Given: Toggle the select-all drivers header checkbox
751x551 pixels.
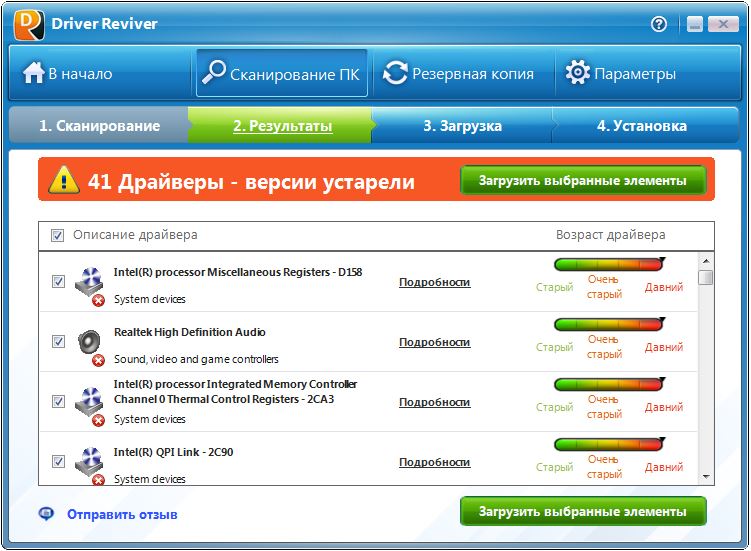Looking at the screenshot, I should [58, 236].
